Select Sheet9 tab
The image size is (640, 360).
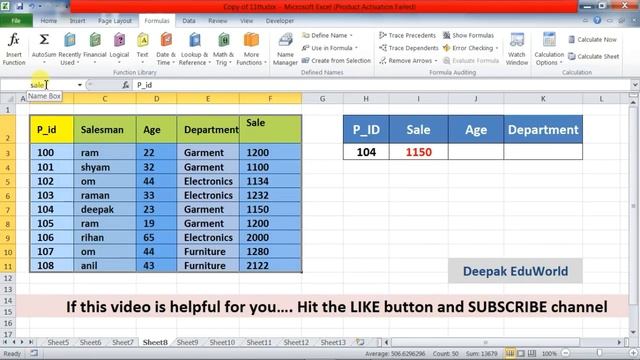pyautogui.click(x=187, y=342)
